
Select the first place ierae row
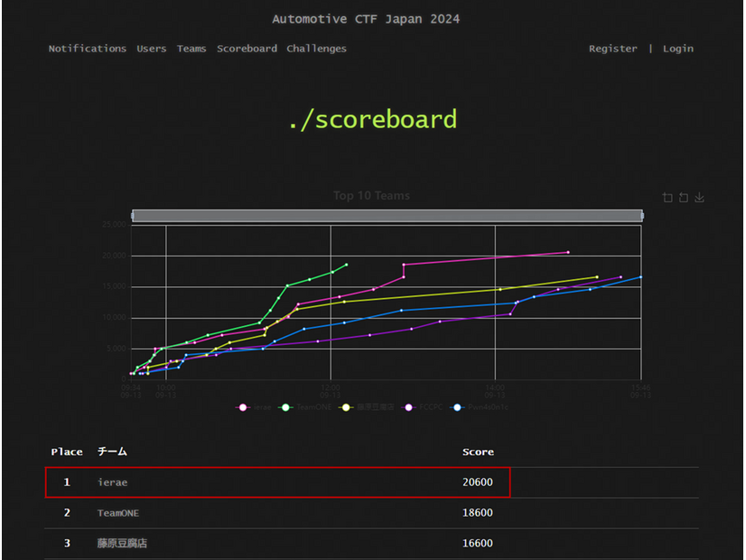(x=271, y=482)
